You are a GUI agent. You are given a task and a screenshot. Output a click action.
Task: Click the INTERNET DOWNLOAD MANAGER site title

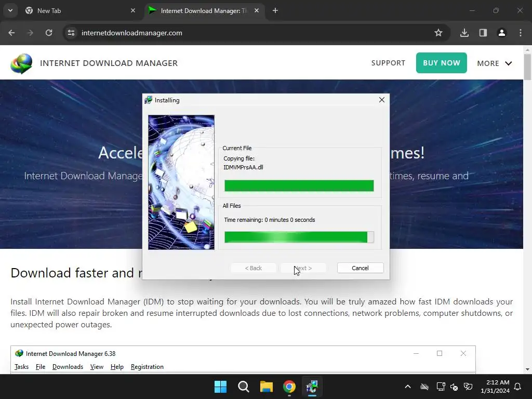(109, 63)
